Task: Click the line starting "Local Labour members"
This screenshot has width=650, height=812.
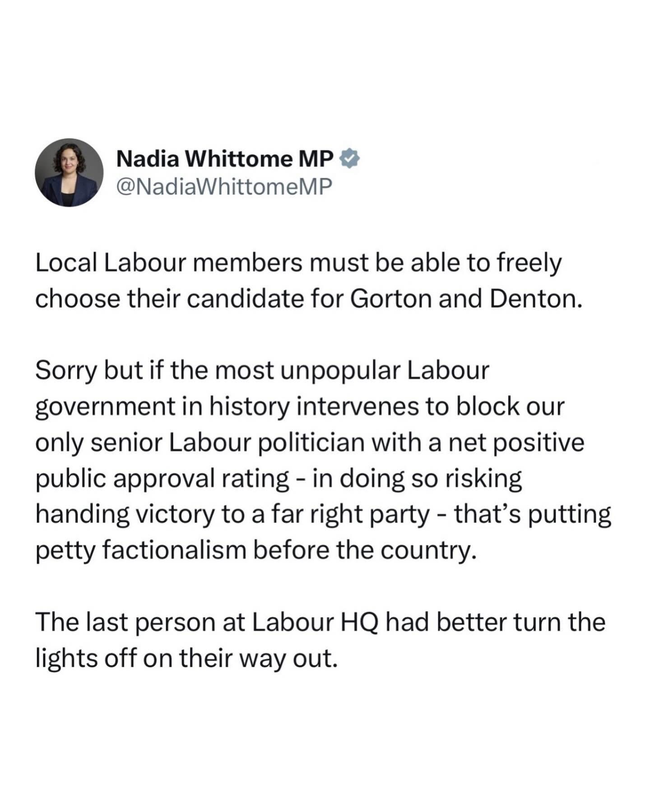Action: tap(298, 263)
